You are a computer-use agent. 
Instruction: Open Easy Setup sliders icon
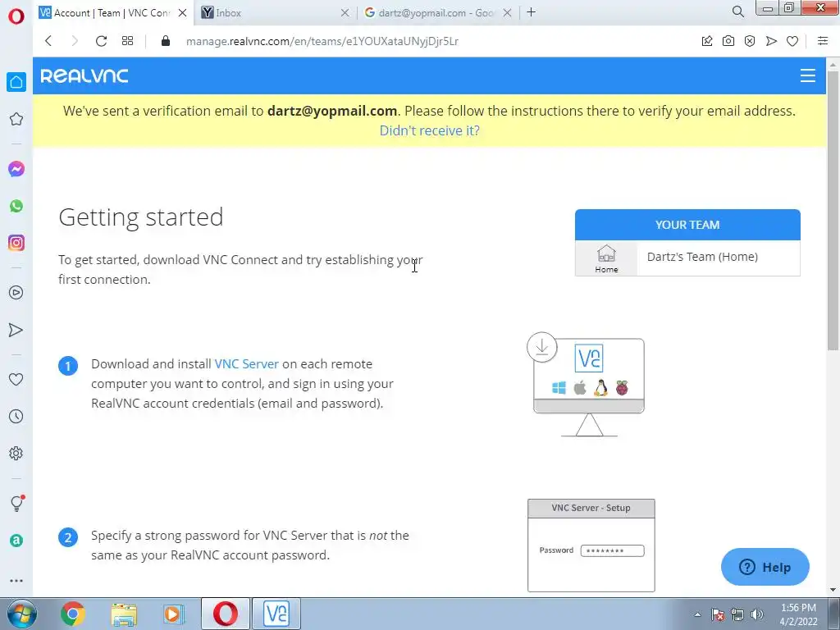pyautogui.click(x=823, y=41)
